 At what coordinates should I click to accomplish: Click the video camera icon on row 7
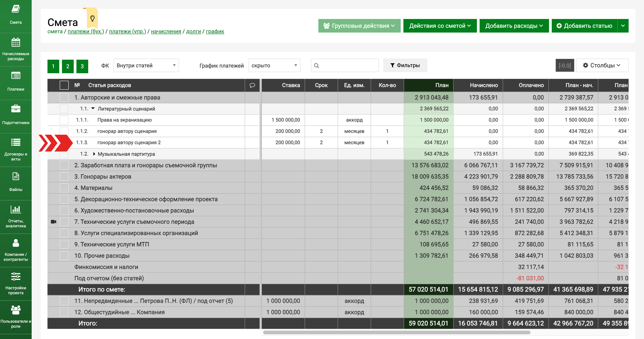pyautogui.click(x=54, y=221)
